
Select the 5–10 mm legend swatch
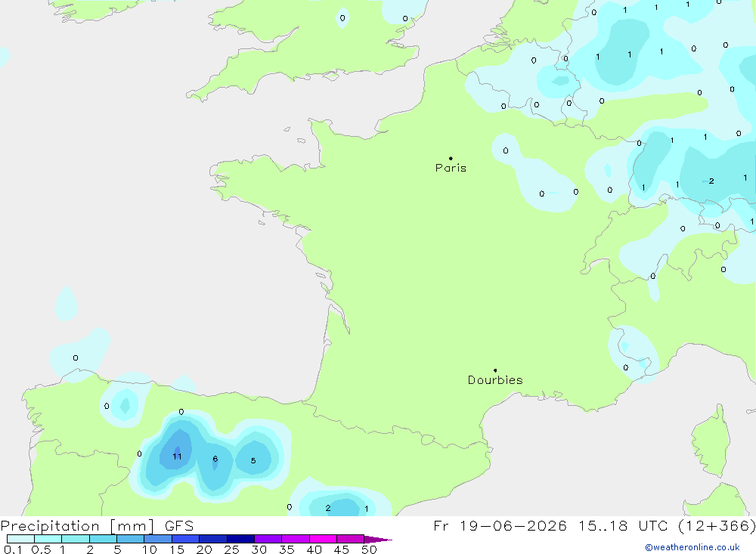tap(130, 539)
